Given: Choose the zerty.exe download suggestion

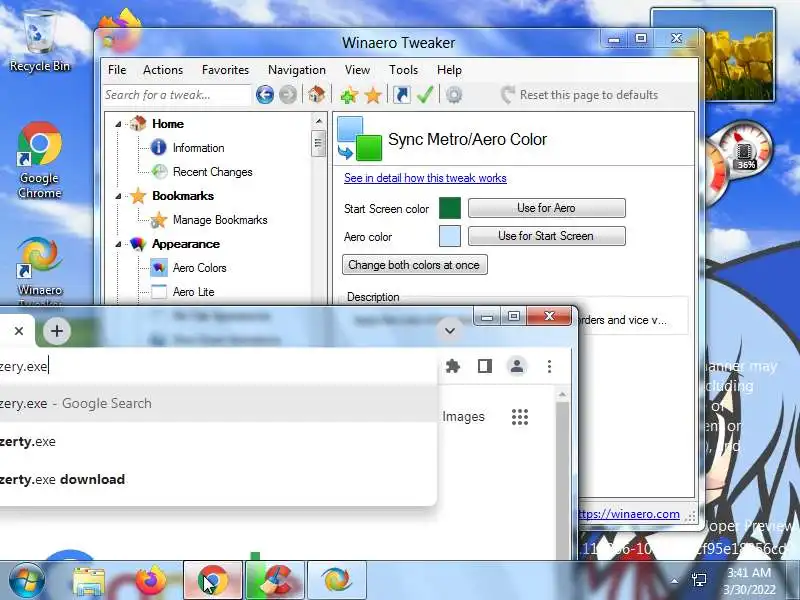Looking at the screenshot, I should tap(218, 480).
